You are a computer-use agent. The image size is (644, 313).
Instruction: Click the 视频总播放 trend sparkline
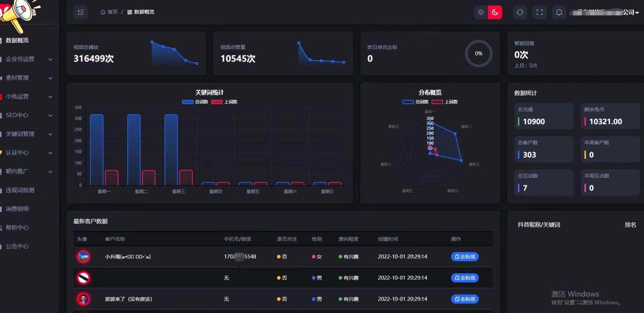click(174, 52)
